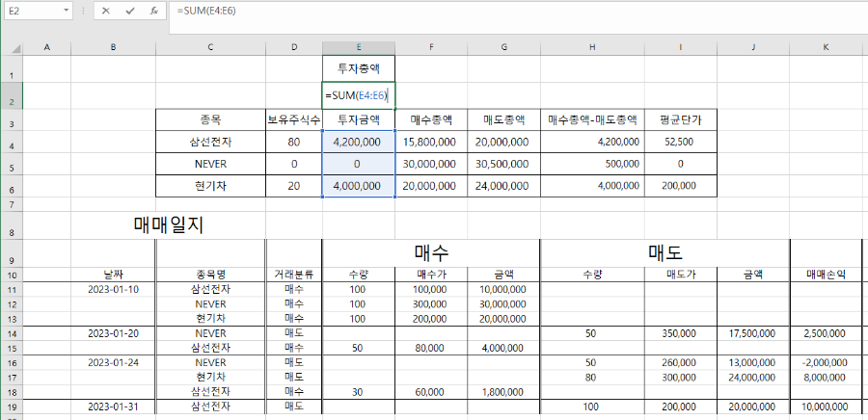Click the 매수총액 header cell in row 3
Screen dimensions: 868x420
tap(431, 119)
